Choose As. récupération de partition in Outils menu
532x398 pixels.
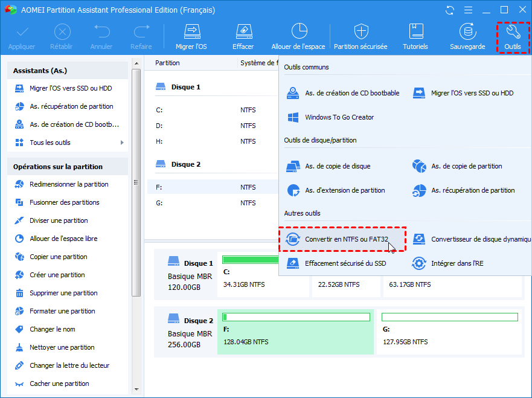pyautogui.click(x=464, y=190)
